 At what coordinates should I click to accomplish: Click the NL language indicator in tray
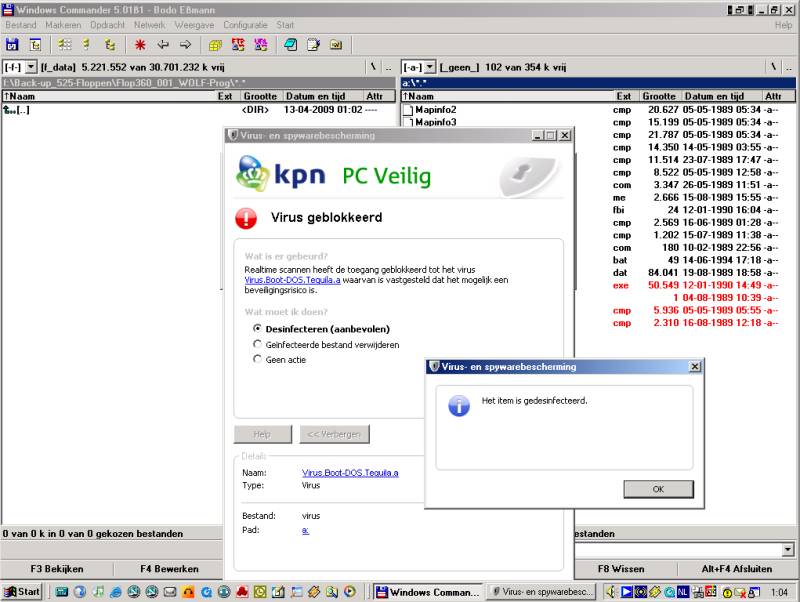coord(683,592)
